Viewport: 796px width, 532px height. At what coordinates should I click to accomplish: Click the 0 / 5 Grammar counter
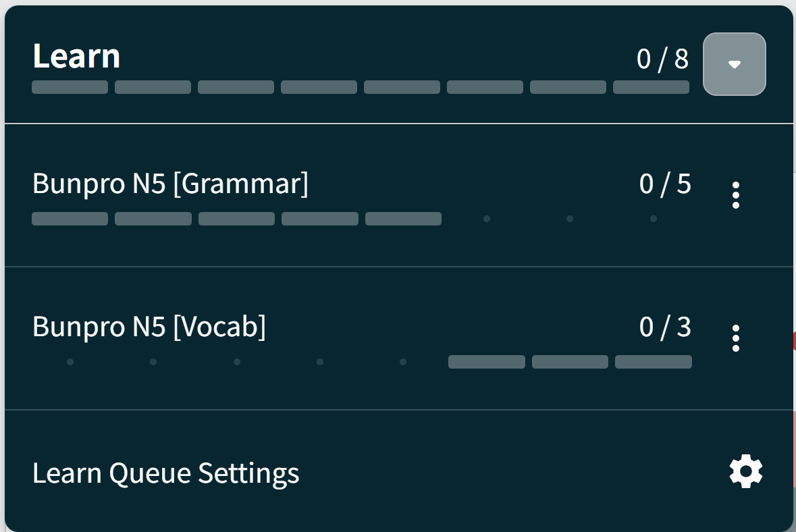point(665,184)
